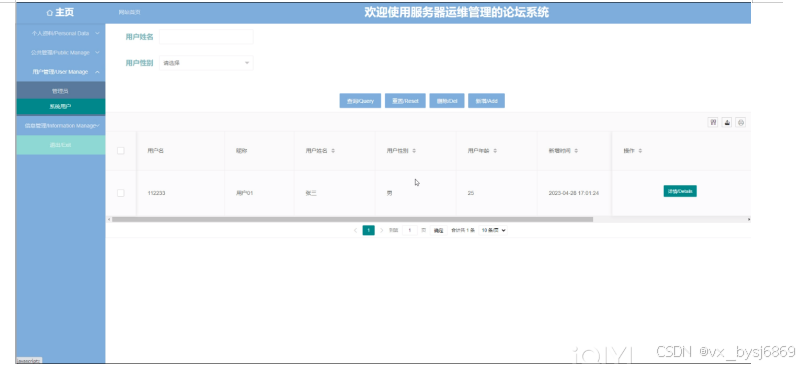
Task: Tick the checkbox for row 112233
Action: [120, 193]
